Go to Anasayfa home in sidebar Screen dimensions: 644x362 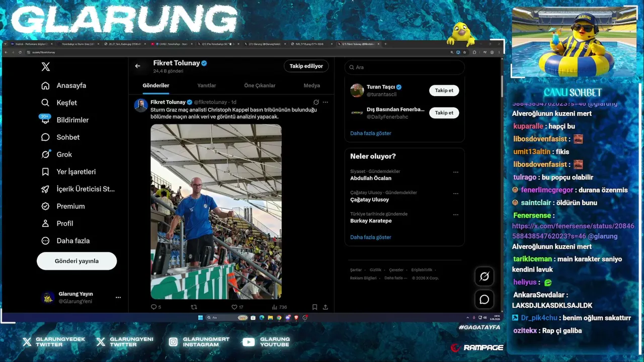click(64, 85)
